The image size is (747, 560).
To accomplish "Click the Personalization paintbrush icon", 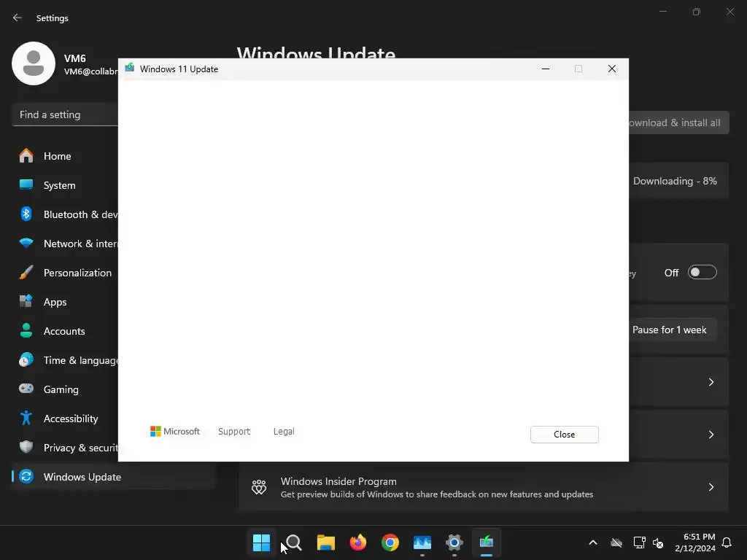I will coord(26,273).
